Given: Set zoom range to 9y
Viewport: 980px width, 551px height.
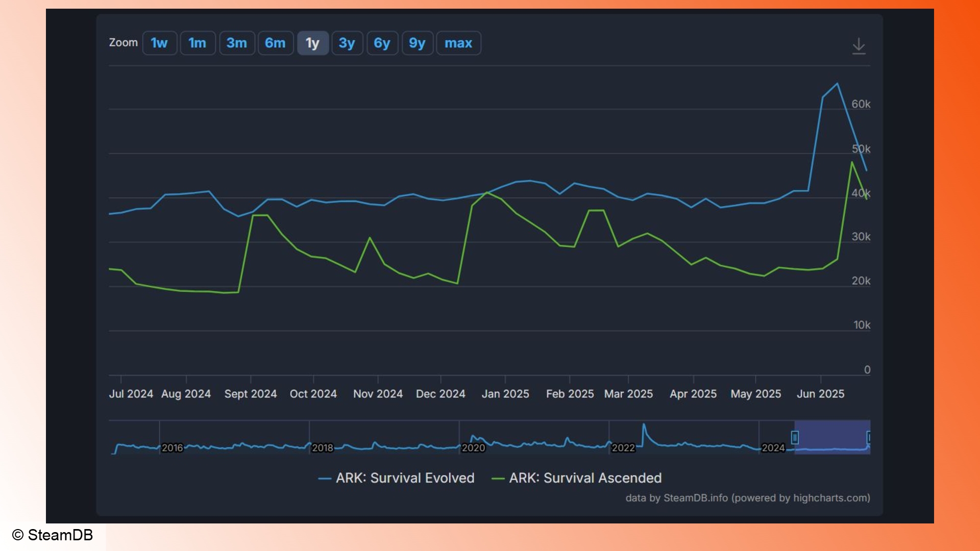Looking at the screenshot, I should point(418,43).
